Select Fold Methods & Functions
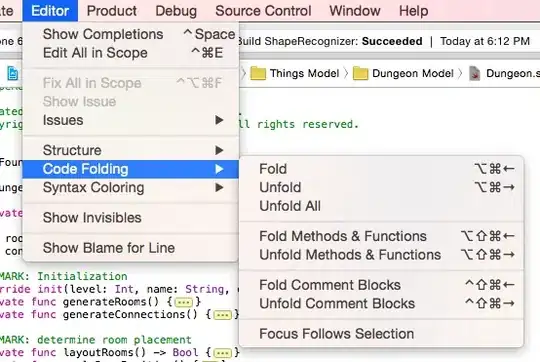This screenshot has height=362, width=540. 382,236
